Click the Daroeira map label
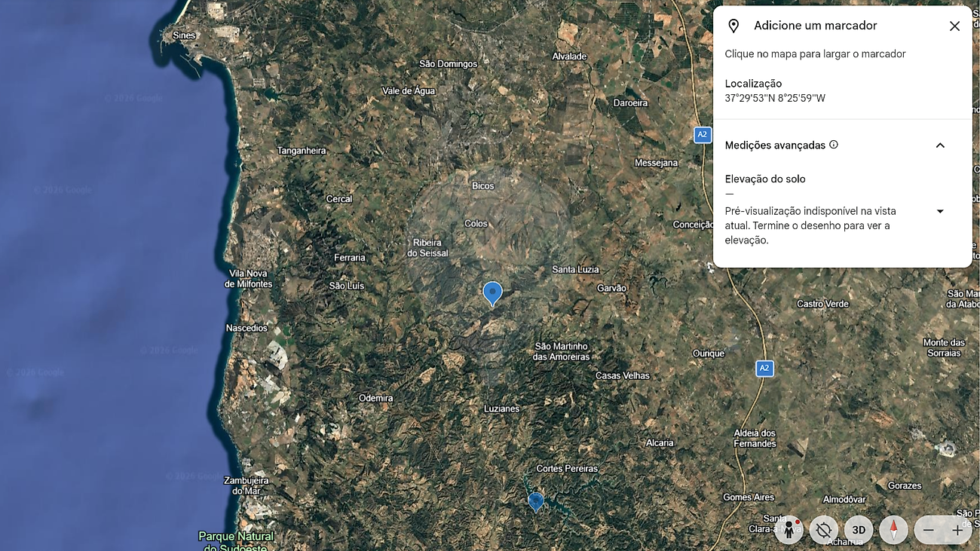Image resolution: width=980 pixels, height=551 pixels. [630, 103]
